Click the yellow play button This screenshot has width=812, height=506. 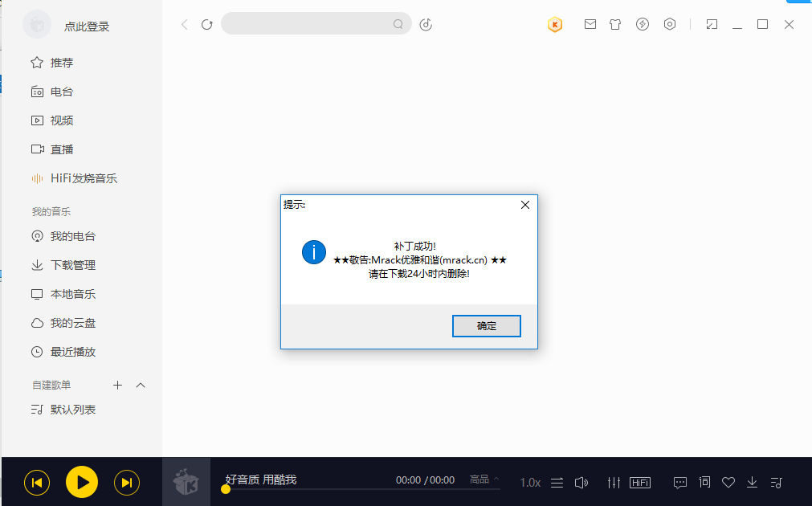[x=82, y=482]
